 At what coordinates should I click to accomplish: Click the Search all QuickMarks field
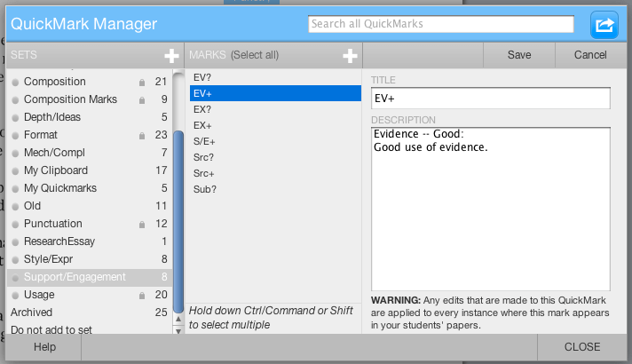coord(443,24)
